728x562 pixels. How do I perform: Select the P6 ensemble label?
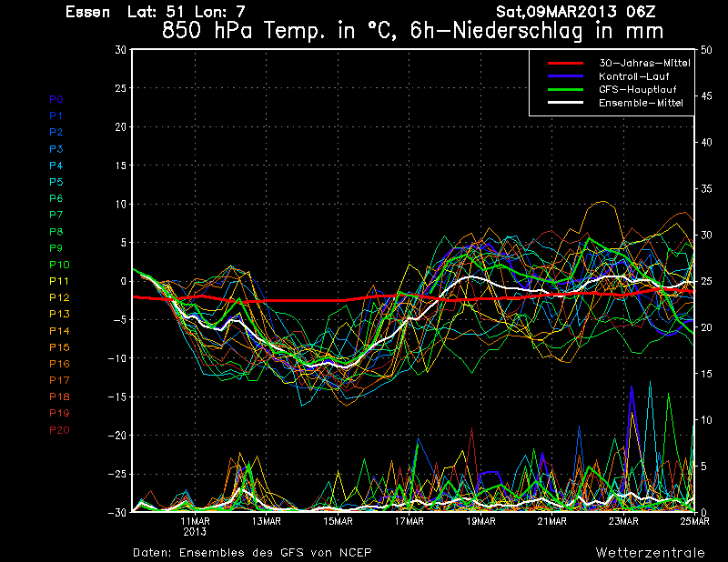[56, 198]
